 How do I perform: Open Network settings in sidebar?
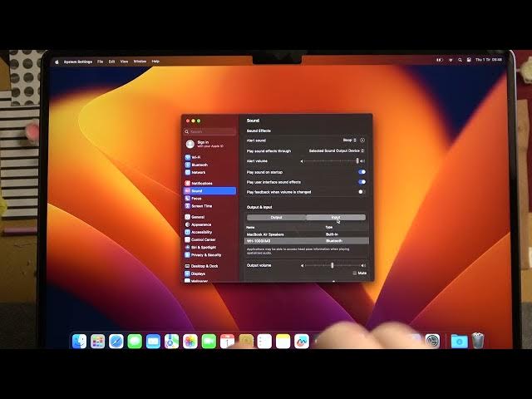195,172
